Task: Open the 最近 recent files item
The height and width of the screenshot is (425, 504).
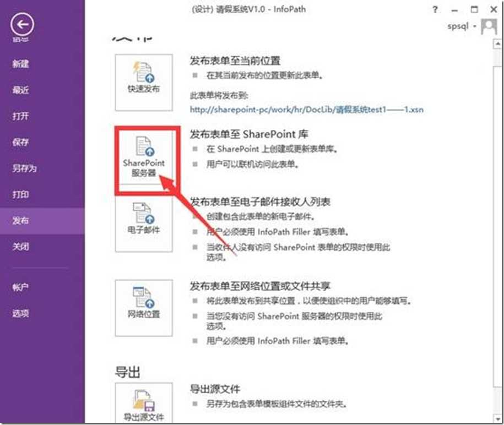Action: (20, 90)
